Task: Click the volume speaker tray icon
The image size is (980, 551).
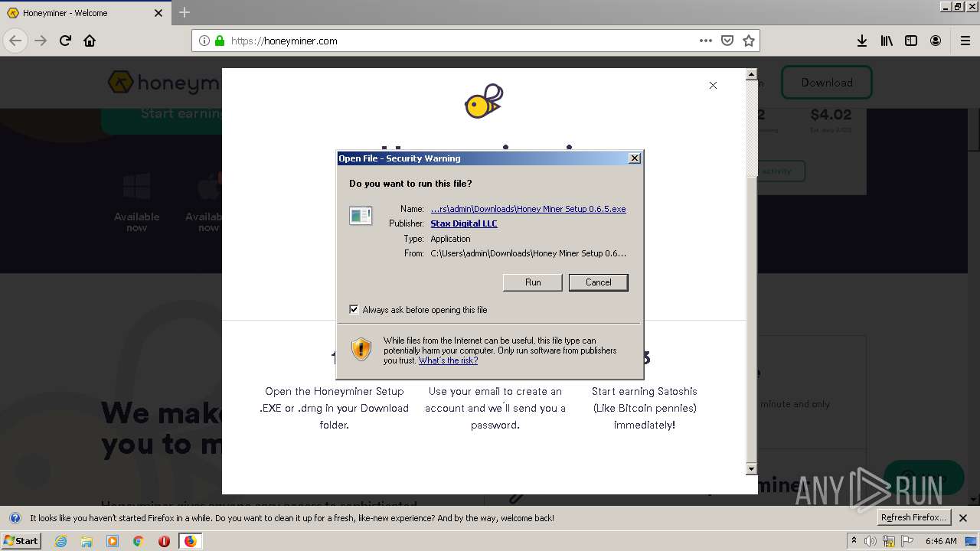Action: (871, 541)
